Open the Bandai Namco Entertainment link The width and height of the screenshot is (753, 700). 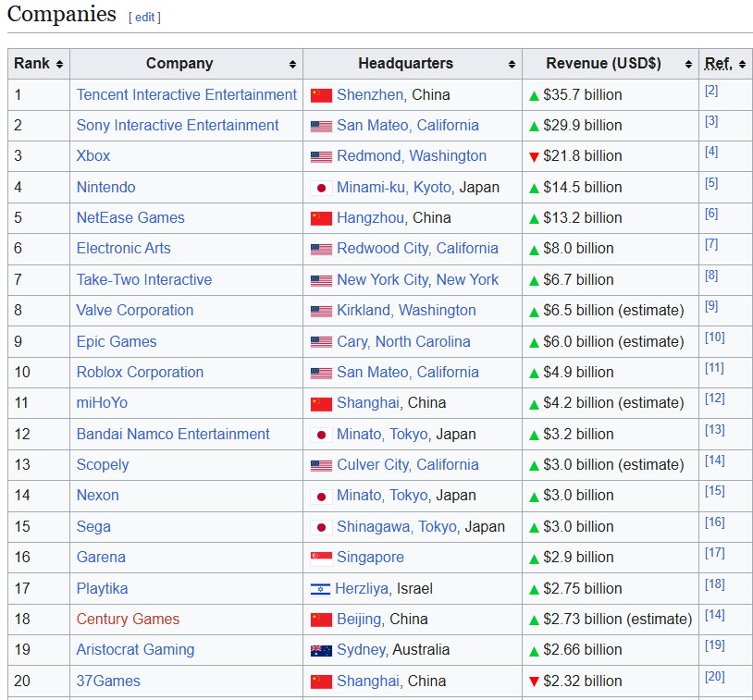pos(173,434)
